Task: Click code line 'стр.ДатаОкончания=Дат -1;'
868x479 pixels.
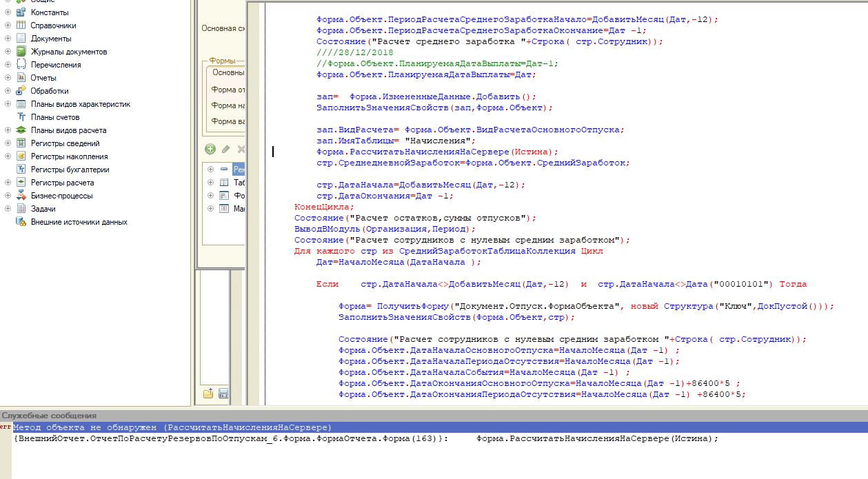Action: [385, 196]
